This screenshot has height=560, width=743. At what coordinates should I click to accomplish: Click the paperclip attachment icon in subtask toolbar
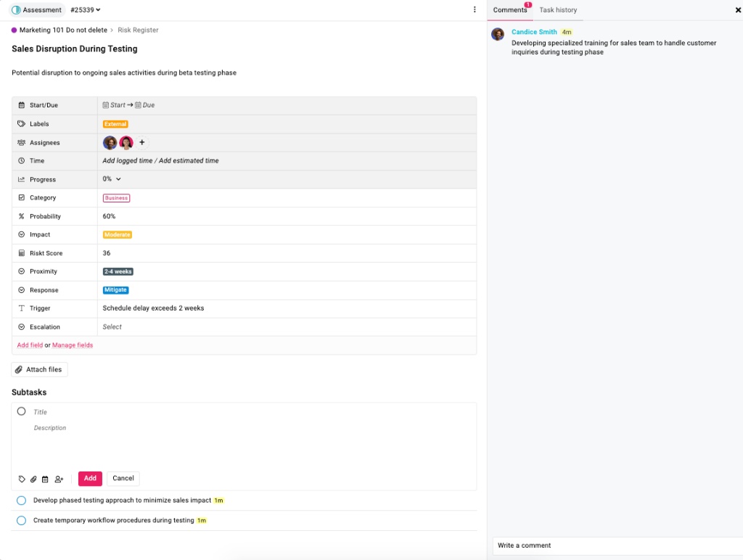pyautogui.click(x=33, y=479)
